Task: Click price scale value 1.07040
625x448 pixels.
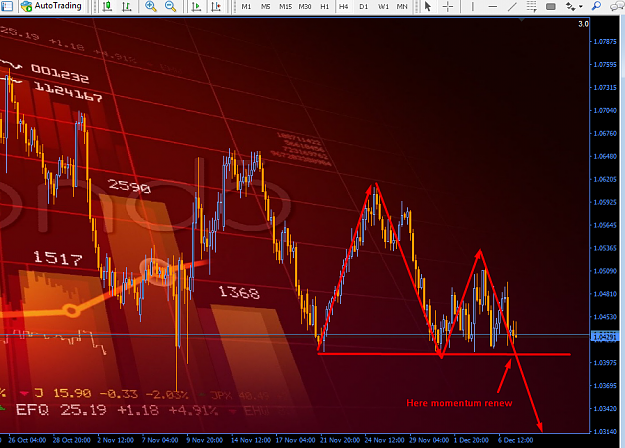Action: coord(605,110)
